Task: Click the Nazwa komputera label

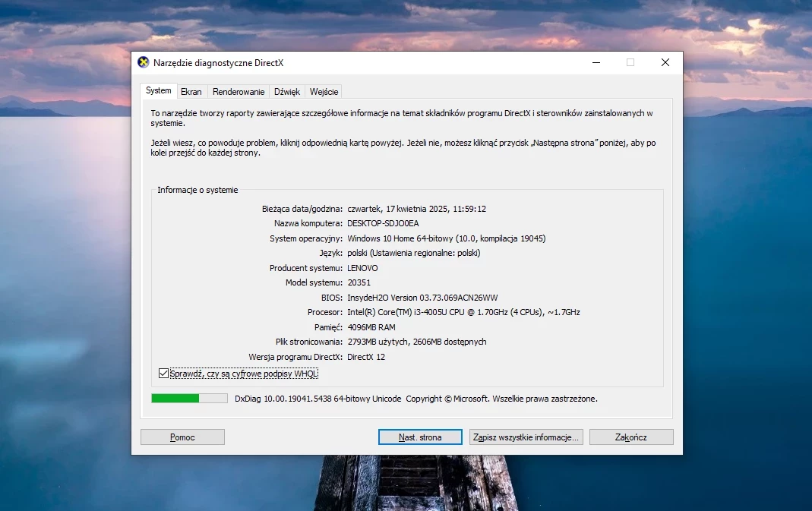Action: pyautogui.click(x=308, y=224)
